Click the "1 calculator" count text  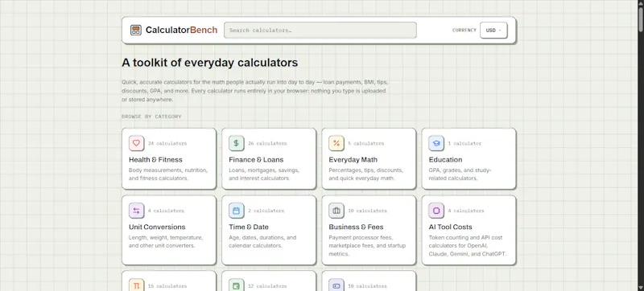(x=464, y=143)
